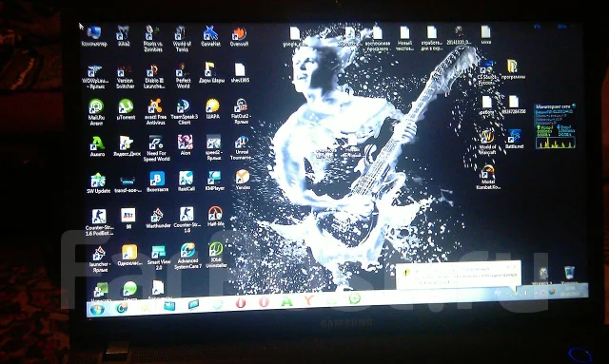The width and height of the screenshot is (609, 364).
Task: Open µTorrent desktop shortcut
Action: pyautogui.click(x=126, y=109)
